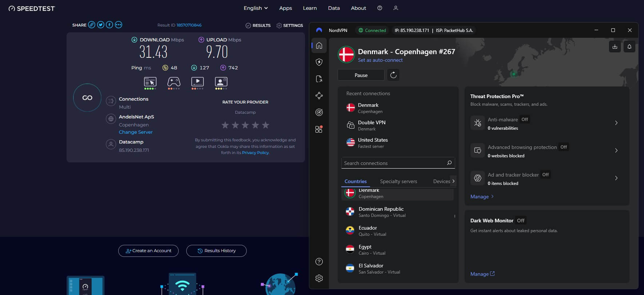Select Double VPN Denmark recent connection

pos(398,125)
